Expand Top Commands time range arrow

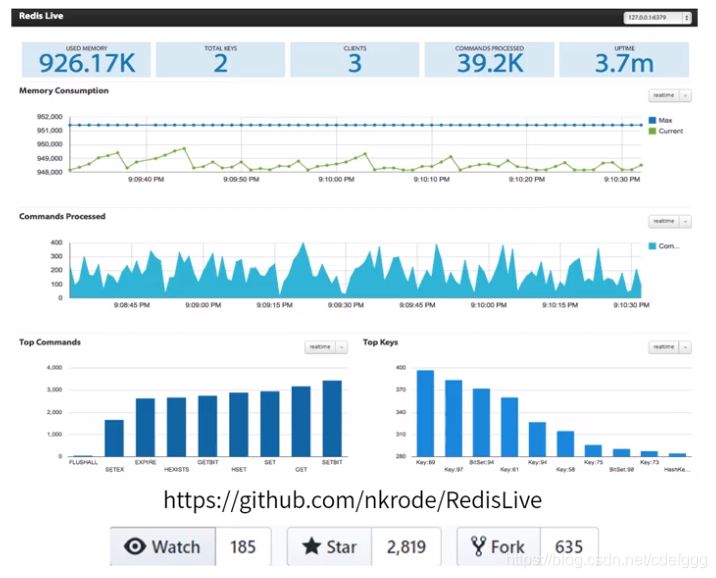tap(341, 347)
